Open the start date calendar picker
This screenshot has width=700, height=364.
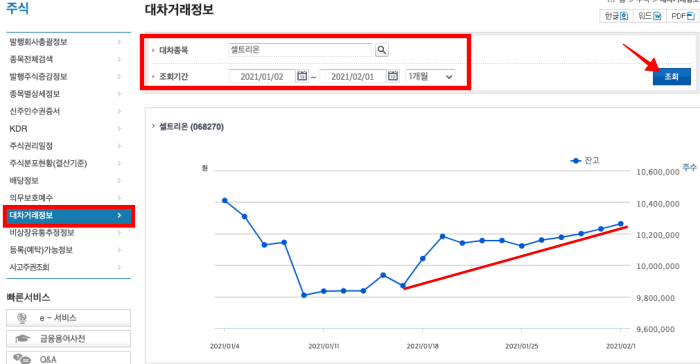(302, 76)
